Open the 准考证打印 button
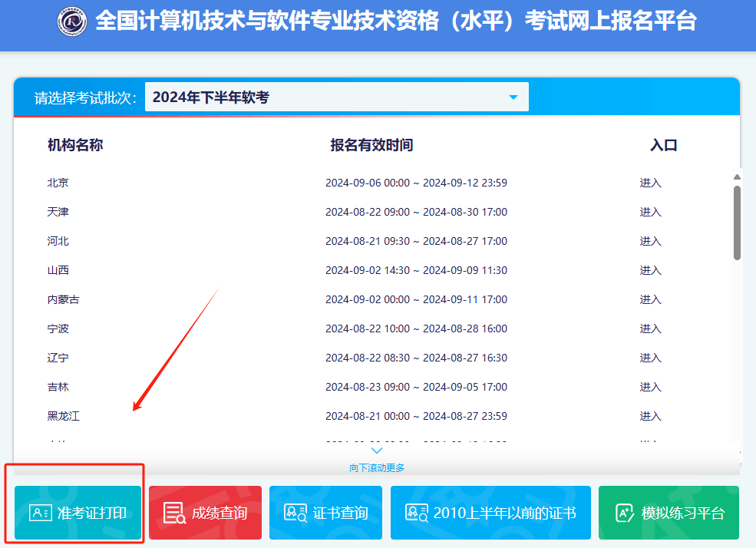Screen dimensions: 756x548 point(78,513)
